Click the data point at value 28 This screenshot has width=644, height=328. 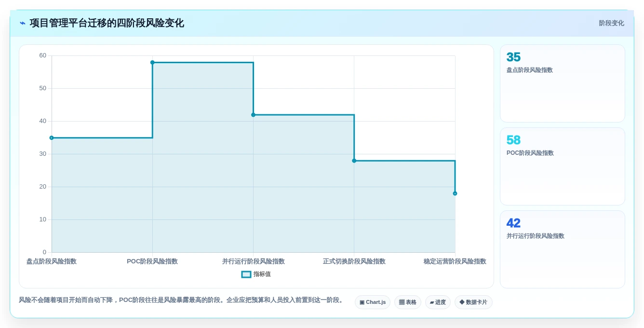pyautogui.click(x=354, y=161)
